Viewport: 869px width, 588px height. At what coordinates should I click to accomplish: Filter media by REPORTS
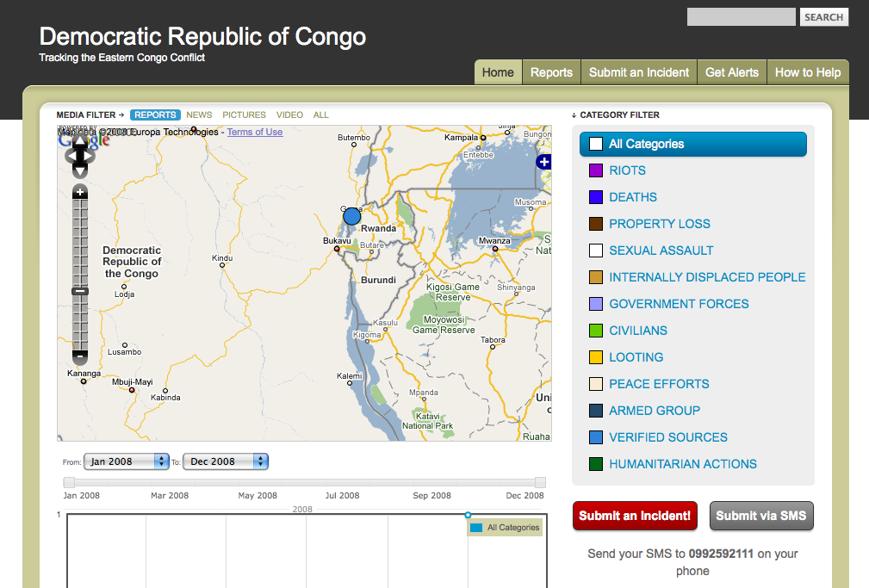[155, 115]
